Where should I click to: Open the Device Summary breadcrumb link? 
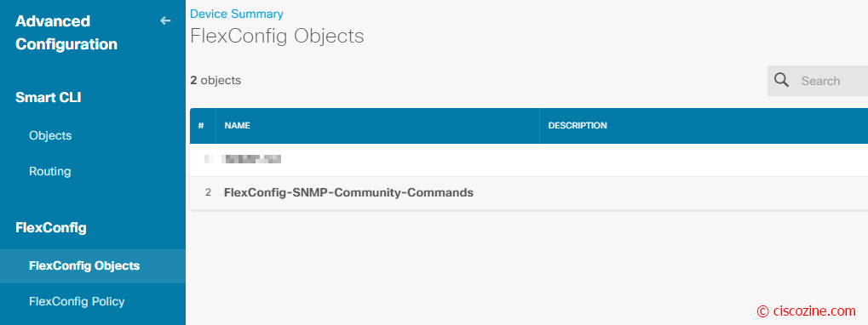[236, 14]
